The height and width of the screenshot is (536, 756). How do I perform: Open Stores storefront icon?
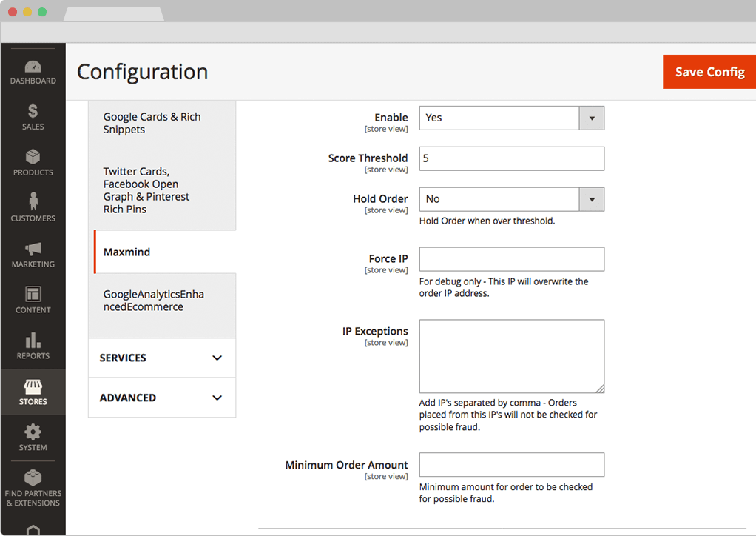33,386
